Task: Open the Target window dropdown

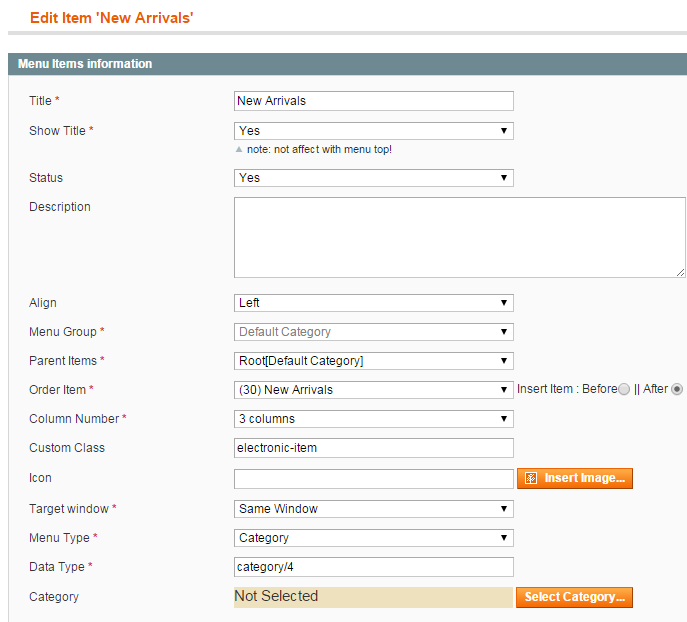Action: (x=374, y=509)
